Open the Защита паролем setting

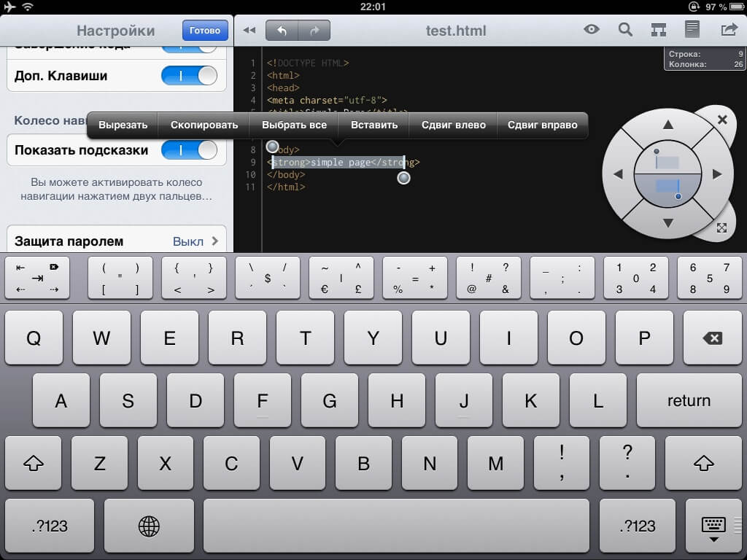click(116, 241)
